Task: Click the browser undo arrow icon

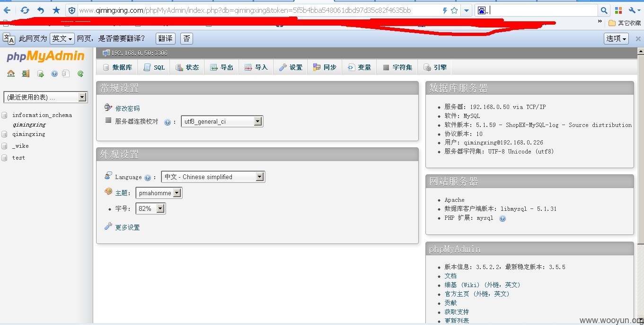Action: coord(41,10)
